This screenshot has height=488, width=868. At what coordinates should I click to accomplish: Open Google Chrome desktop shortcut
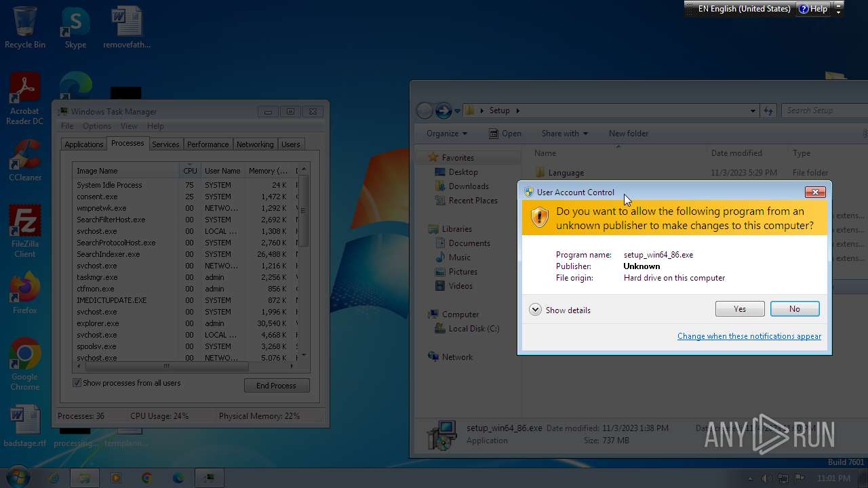click(x=25, y=364)
